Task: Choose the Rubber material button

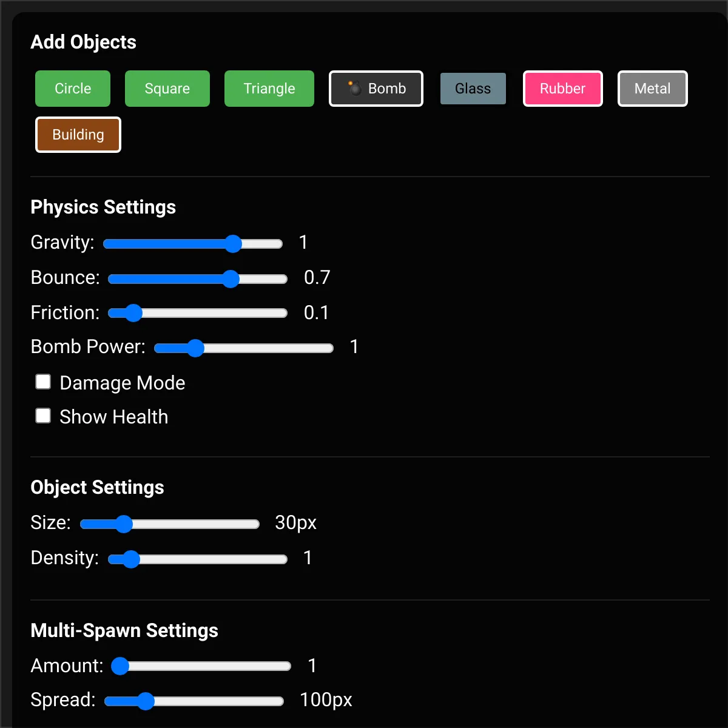Action: coord(563,89)
